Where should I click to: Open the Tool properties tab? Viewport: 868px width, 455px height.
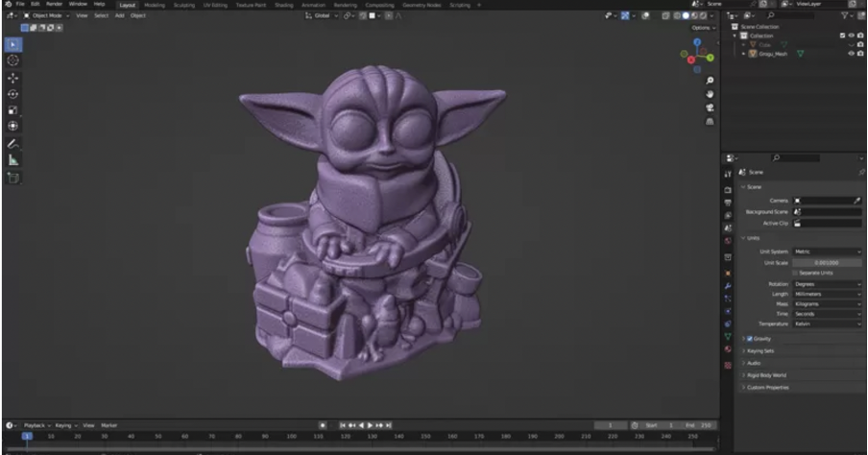[728, 174]
